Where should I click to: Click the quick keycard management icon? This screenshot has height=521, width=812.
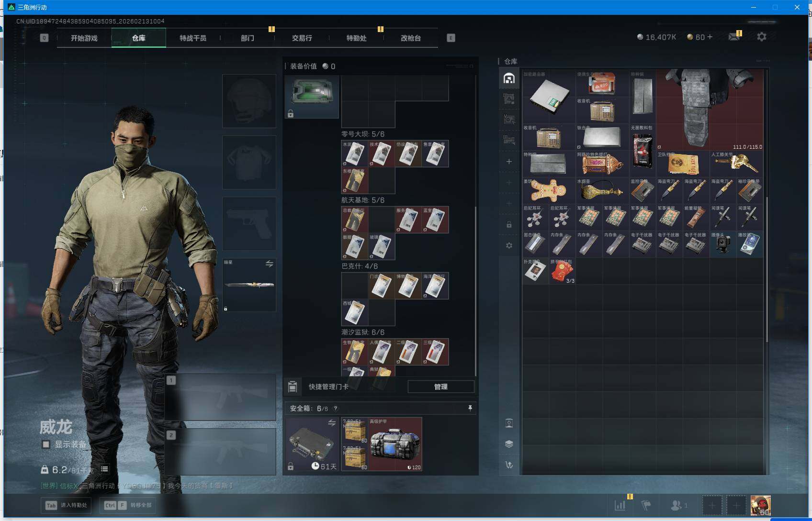pos(293,387)
